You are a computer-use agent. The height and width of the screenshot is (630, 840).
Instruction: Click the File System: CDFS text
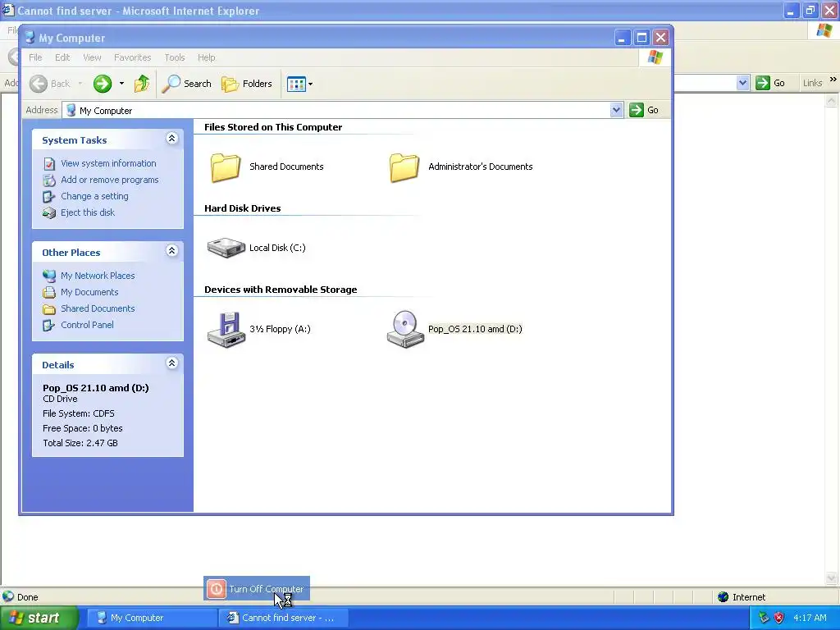79,413
